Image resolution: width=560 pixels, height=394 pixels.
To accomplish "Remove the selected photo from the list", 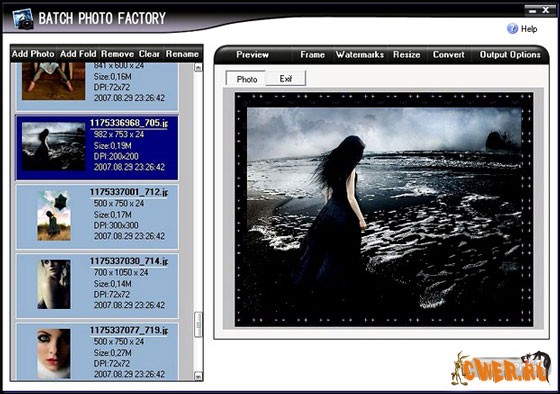I will pyautogui.click(x=118, y=54).
